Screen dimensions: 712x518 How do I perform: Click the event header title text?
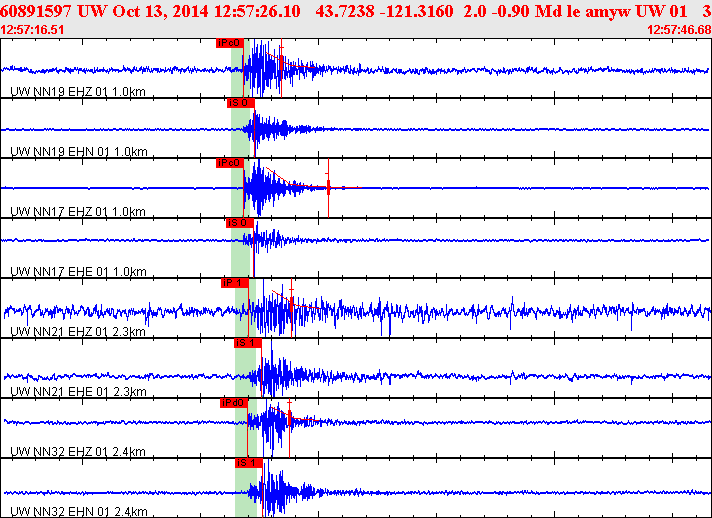coord(356,11)
